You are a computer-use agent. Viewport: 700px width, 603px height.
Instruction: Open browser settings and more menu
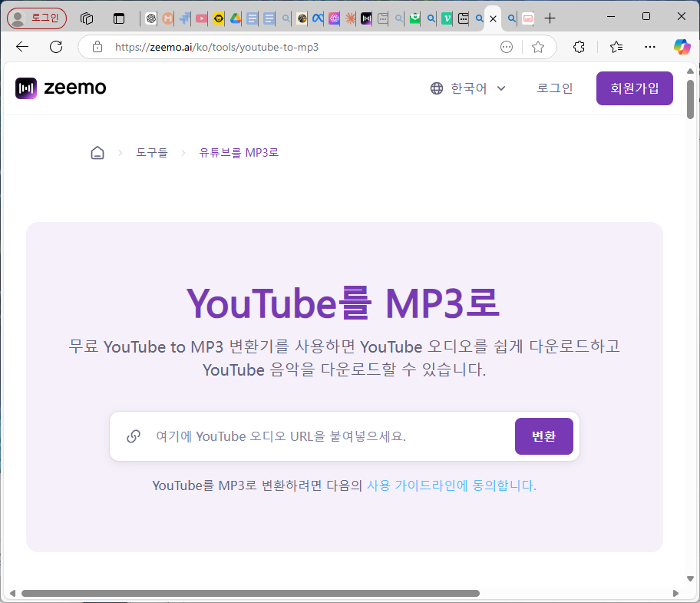[650, 46]
